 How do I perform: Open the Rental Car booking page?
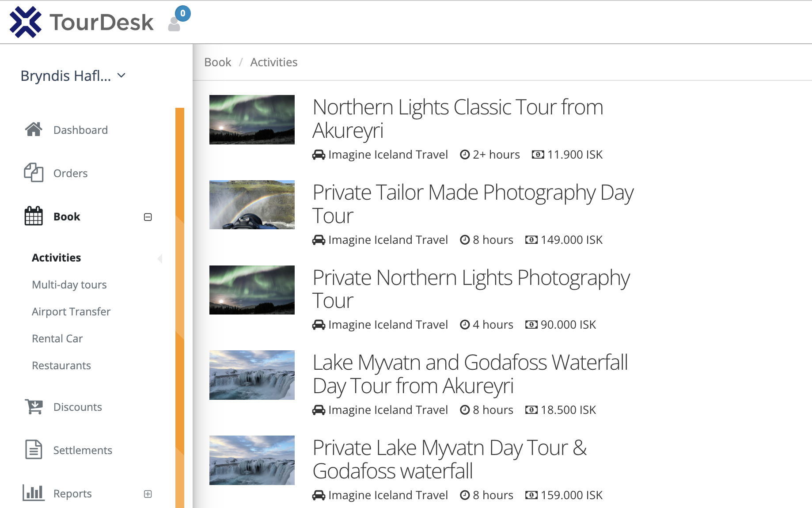57,339
